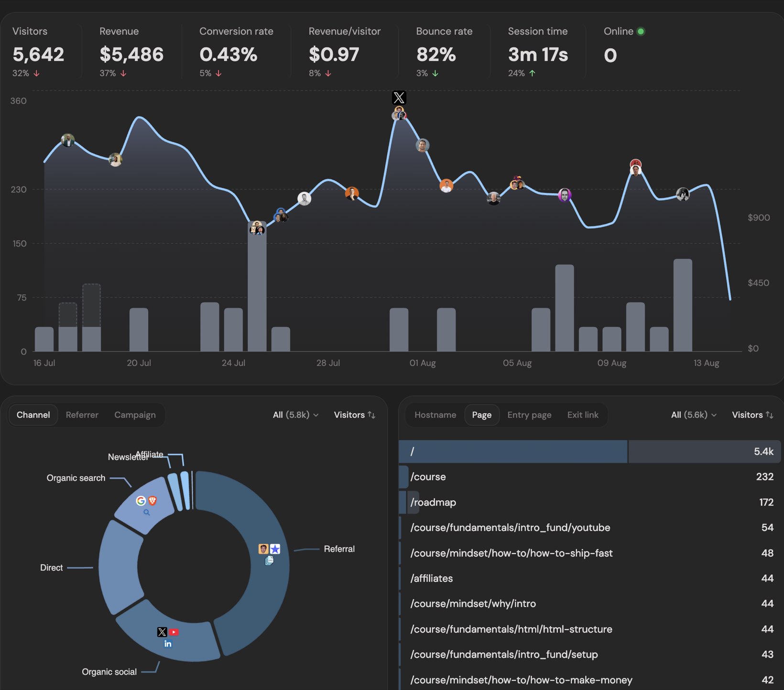Click the Newsletter chart label
Image resolution: width=784 pixels, height=690 pixels.
[127, 457]
